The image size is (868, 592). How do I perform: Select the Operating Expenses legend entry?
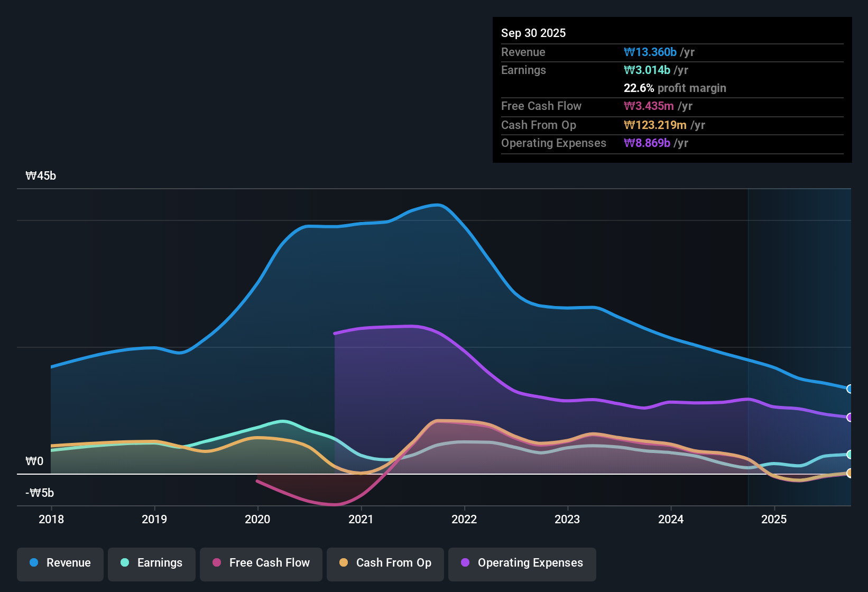522,563
